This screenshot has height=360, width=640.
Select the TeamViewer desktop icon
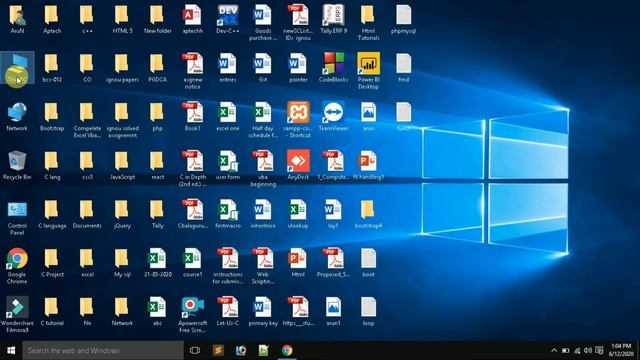(333, 116)
